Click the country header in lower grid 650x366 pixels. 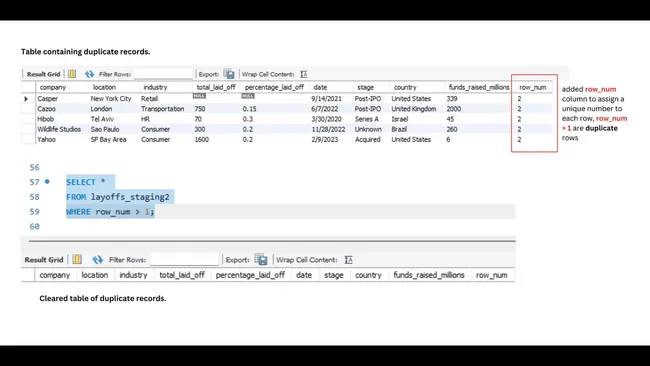pyautogui.click(x=368, y=275)
